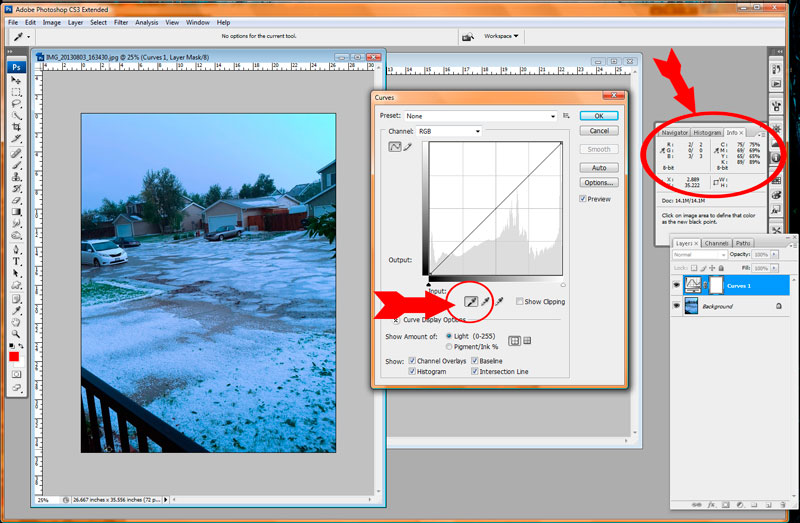Open the Analysis menu
800x523 pixels.
(146, 22)
